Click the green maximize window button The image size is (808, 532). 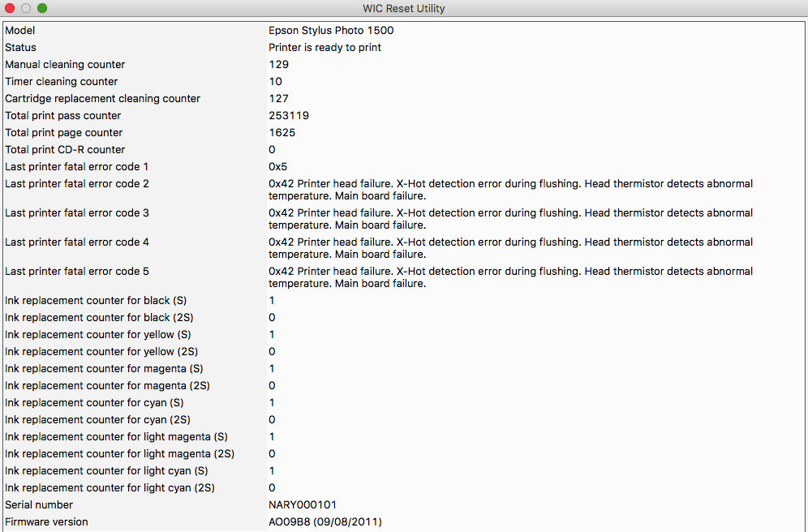(x=42, y=8)
